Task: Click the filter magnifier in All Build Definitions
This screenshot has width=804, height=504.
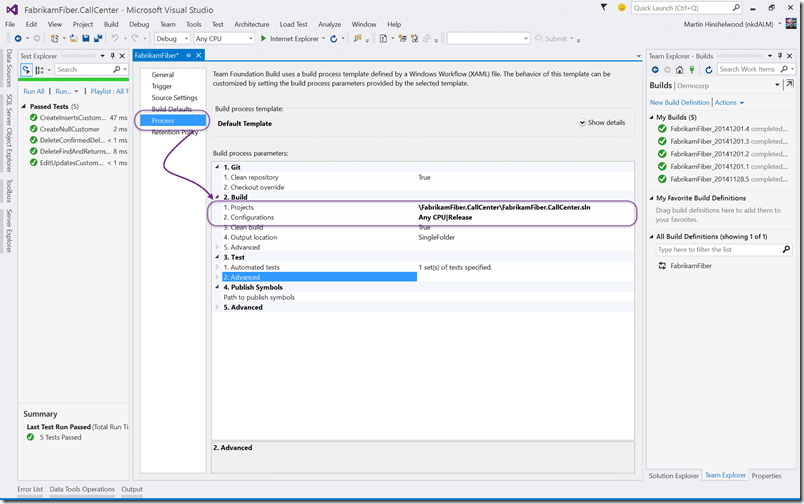Action: [786, 249]
